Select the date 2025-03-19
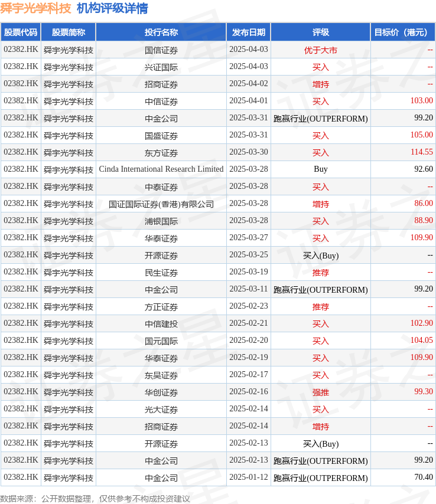 click(248, 271)
